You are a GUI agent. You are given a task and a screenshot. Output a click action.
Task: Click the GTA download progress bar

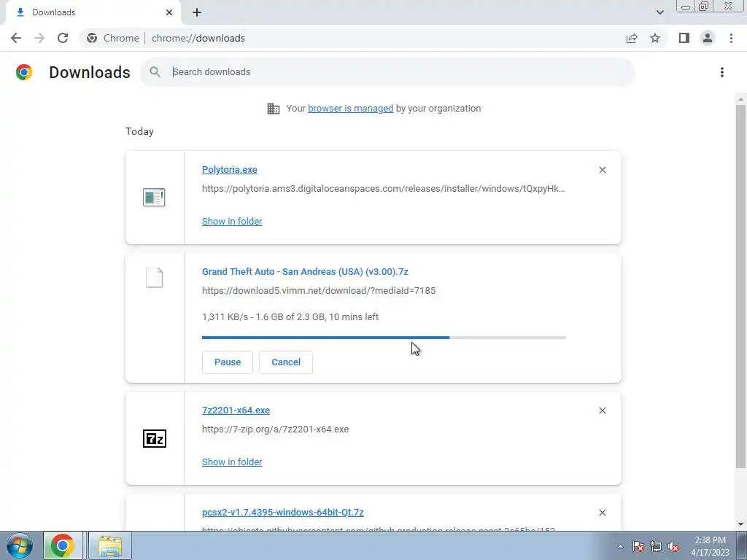click(x=384, y=338)
